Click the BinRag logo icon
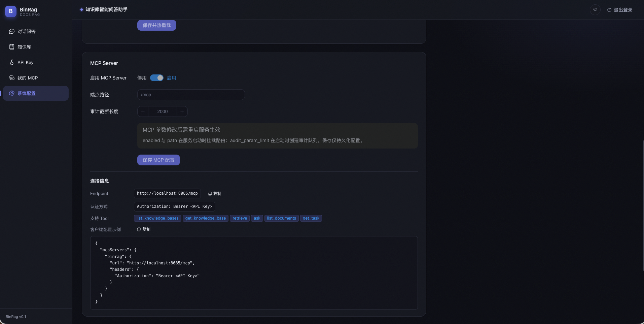Viewport: 644px width, 324px height. (x=11, y=11)
